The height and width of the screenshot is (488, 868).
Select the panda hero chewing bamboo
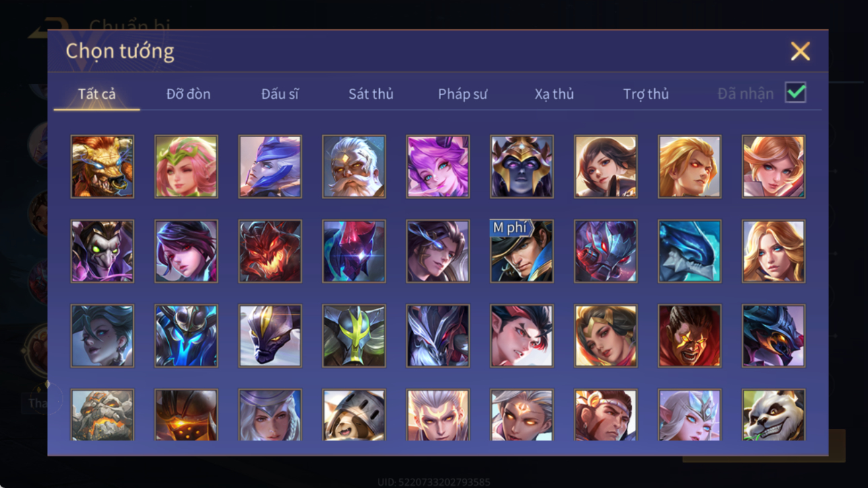[x=773, y=415]
